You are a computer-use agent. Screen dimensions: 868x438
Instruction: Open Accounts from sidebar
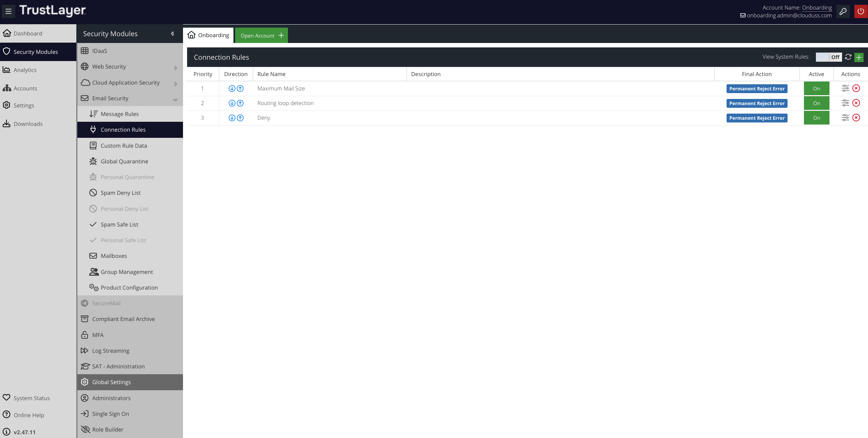pyautogui.click(x=38, y=88)
